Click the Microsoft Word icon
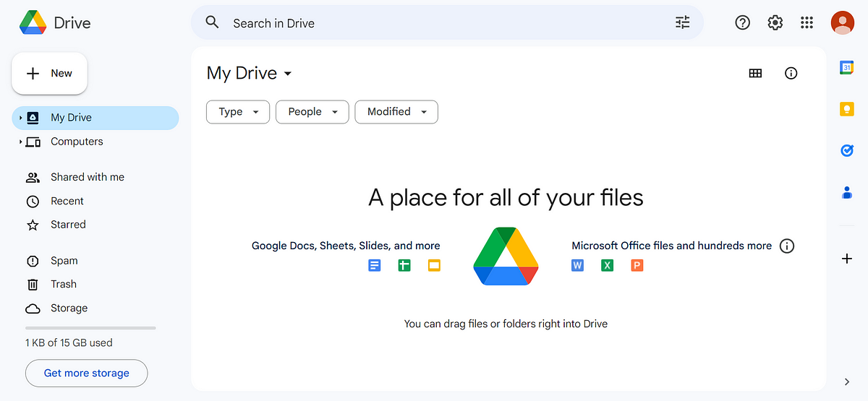The image size is (868, 401). [577, 265]
